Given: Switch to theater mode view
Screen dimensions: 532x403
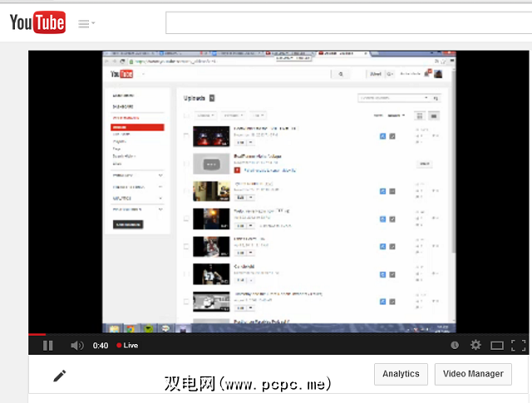Looking at the screenshot, I should click(x=497, y=346).
